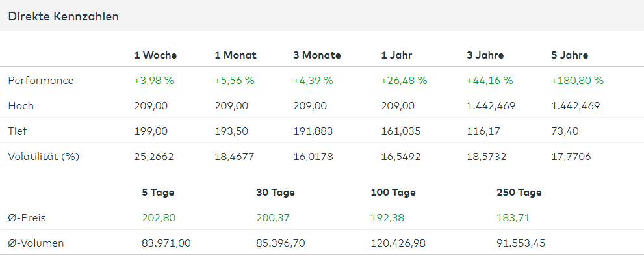
Task: Select the +26,48 % one-year performance value
Action: (404, 81)
